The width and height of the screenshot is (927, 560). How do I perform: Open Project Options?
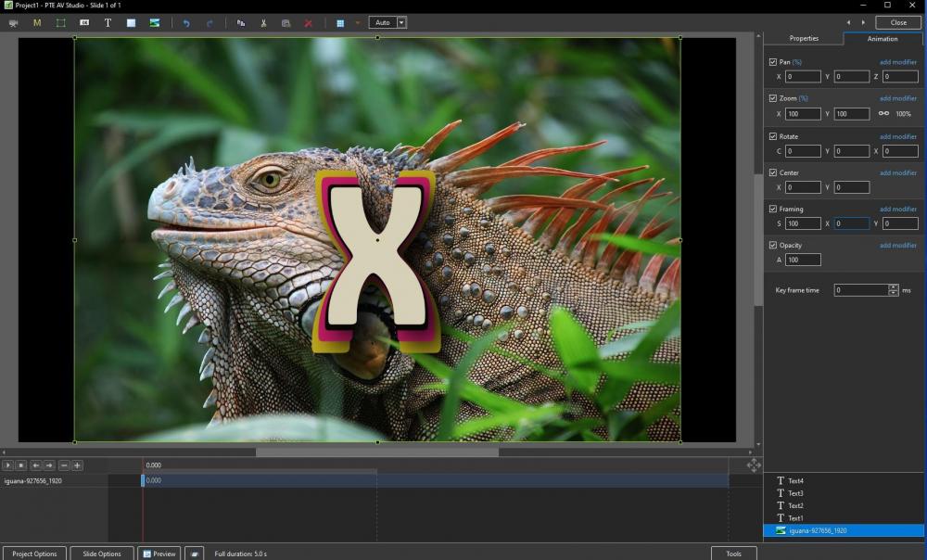[x=34, y=554]
